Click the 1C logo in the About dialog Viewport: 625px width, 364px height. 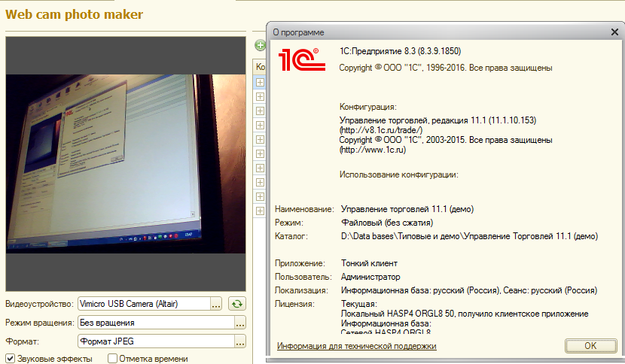pos(302,59)
